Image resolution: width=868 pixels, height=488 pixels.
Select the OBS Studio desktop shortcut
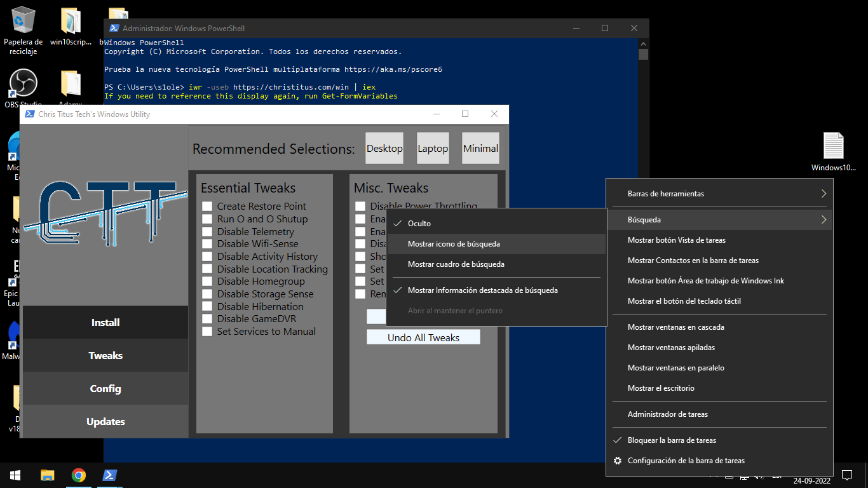(24, 88)
